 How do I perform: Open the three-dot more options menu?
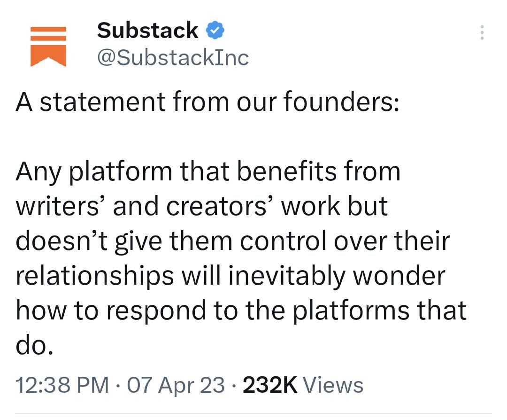481,32
